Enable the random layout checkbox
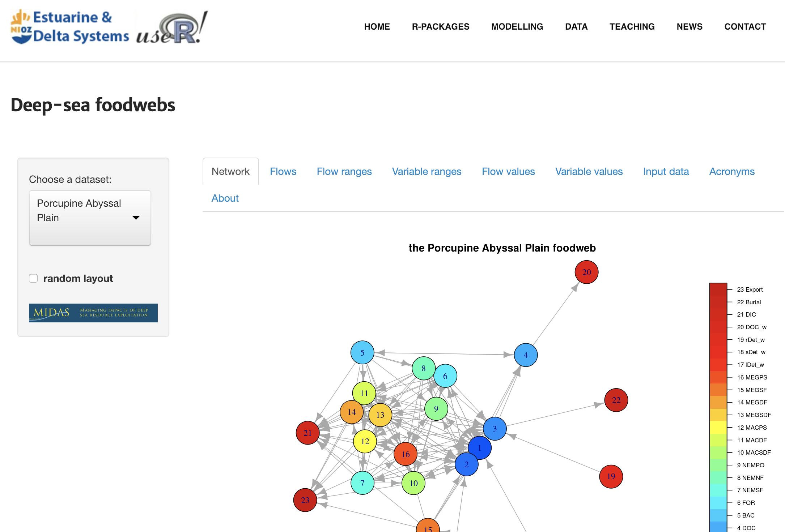The image size is (785, 532). 34,278
